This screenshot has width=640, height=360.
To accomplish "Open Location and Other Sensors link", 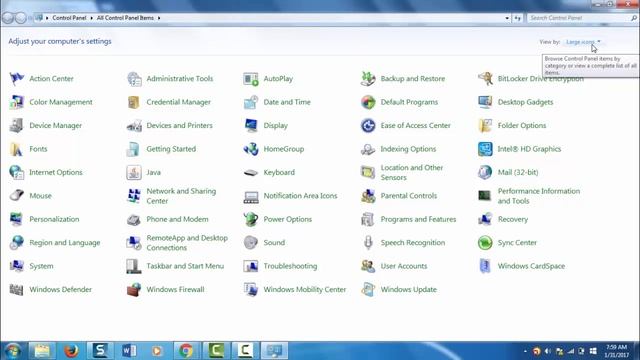I will (412, 173).
